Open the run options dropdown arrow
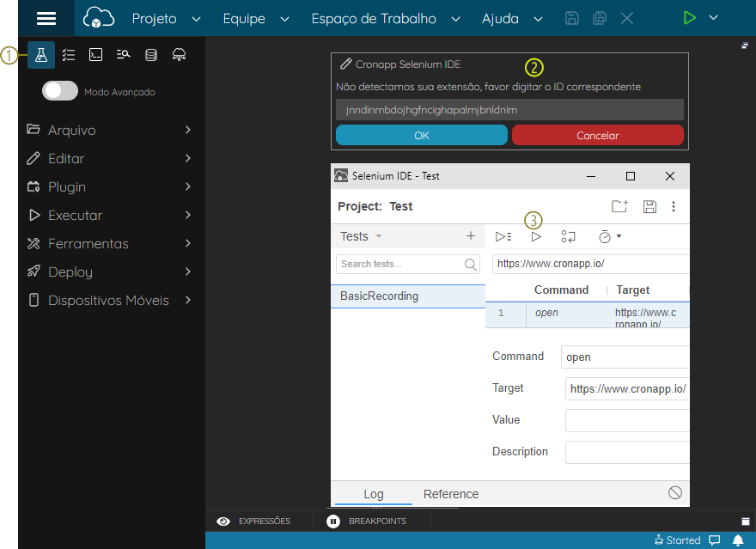The width and height of the screenshot is (756, 549). pos(714,18)
